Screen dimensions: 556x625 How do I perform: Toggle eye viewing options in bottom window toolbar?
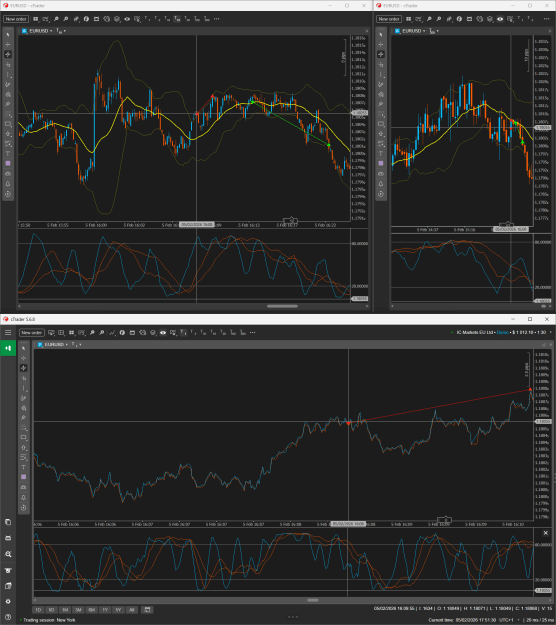coord(163,332)
